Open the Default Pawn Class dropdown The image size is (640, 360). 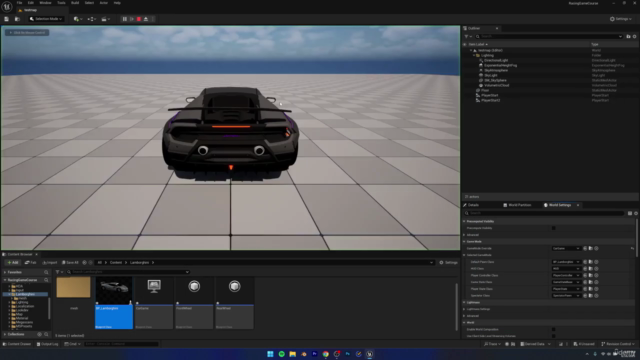pyautogui.click(x=566, y=262)
